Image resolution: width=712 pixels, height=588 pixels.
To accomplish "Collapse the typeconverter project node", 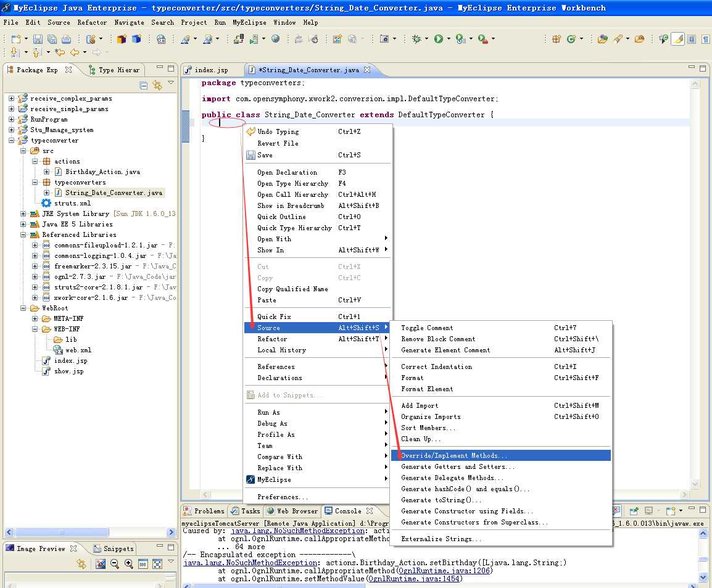I will click(12, 140).
